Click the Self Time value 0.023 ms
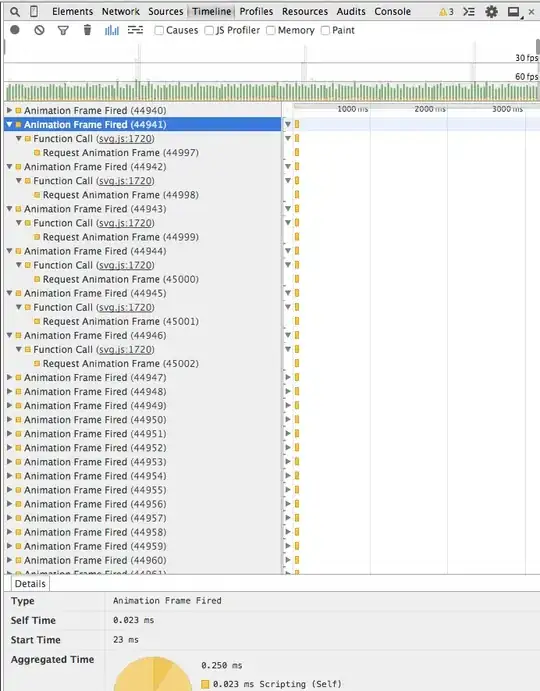Viewport: 540px width, 691px height. 134,620
